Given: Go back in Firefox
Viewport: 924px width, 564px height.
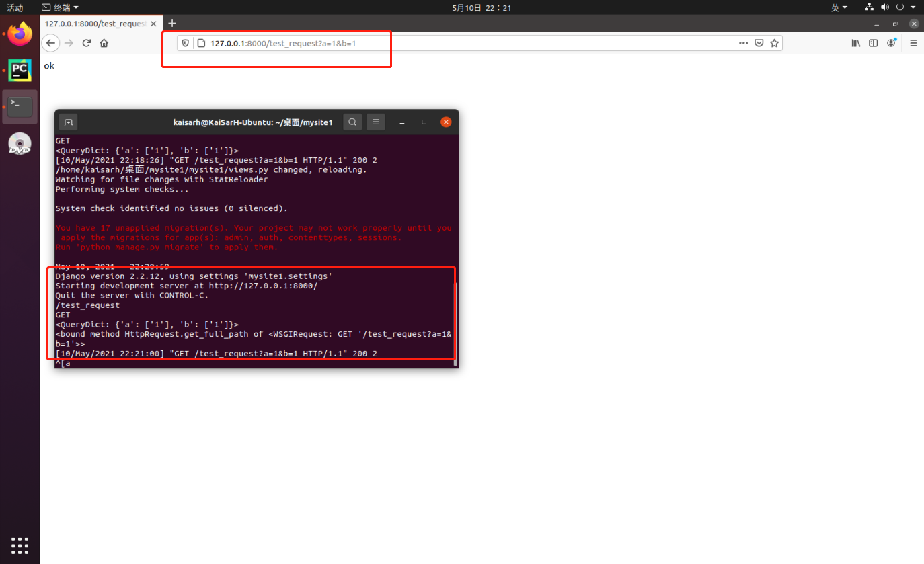Looking at the screenshot, I should 50,43.
